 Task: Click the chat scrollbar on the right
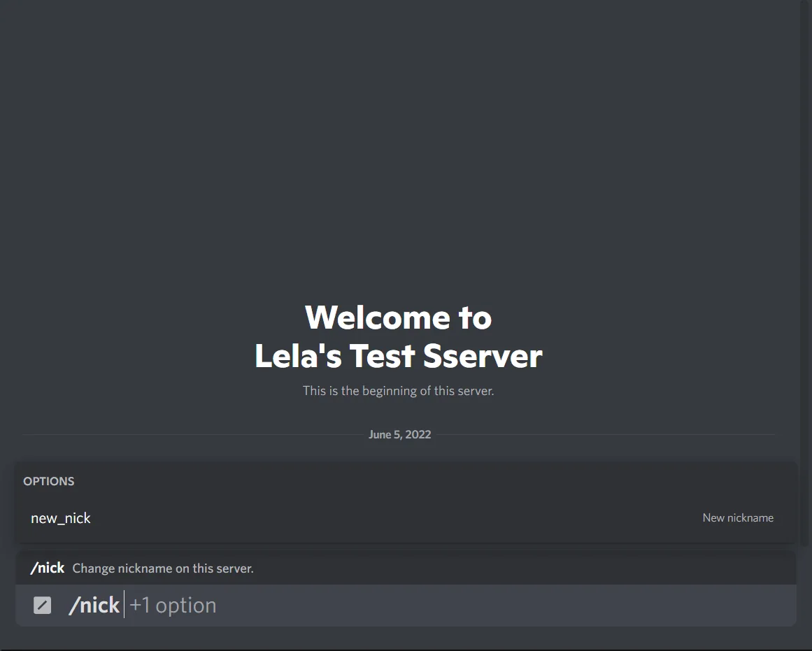point(804,273)
